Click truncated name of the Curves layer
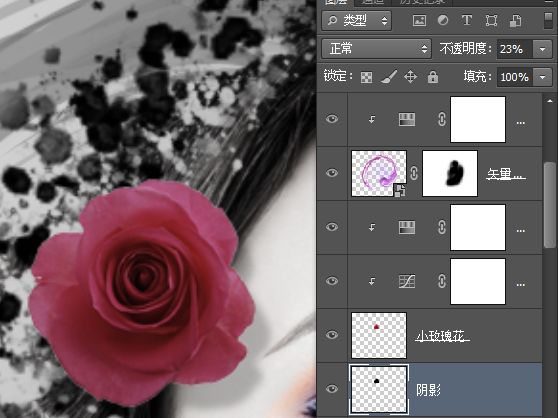The height and width of the screenshot is (418, 558). (x=521, y=285)
